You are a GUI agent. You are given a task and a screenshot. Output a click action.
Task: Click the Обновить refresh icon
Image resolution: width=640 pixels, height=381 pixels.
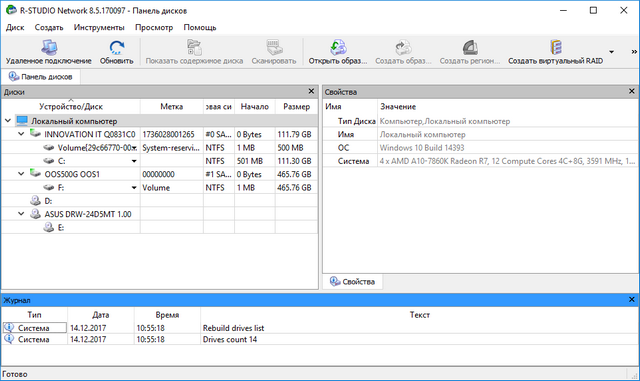[117, 48]
